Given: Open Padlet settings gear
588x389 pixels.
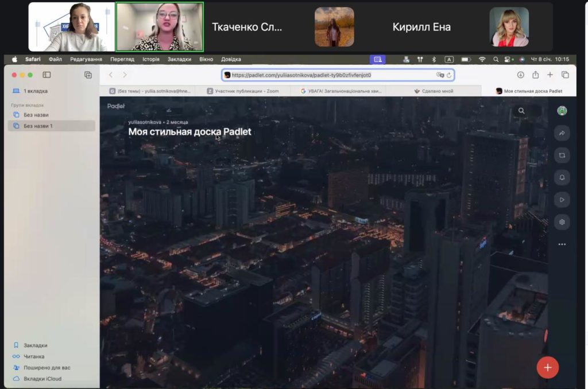Looking at the screenshot, I should pos(562,222).
